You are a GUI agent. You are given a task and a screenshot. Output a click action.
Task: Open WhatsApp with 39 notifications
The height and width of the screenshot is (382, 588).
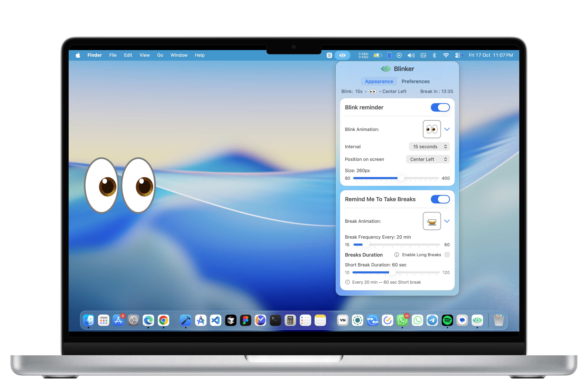click(x=402, y=320)
